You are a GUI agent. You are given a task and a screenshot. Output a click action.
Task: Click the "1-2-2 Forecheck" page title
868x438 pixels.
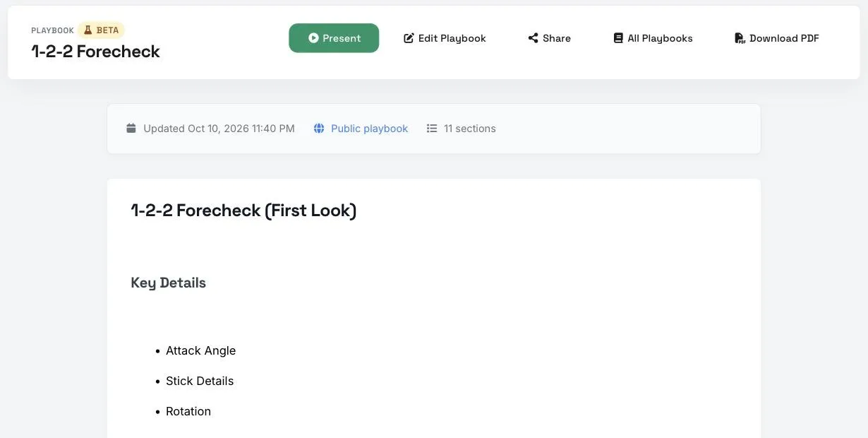[95, 52]
